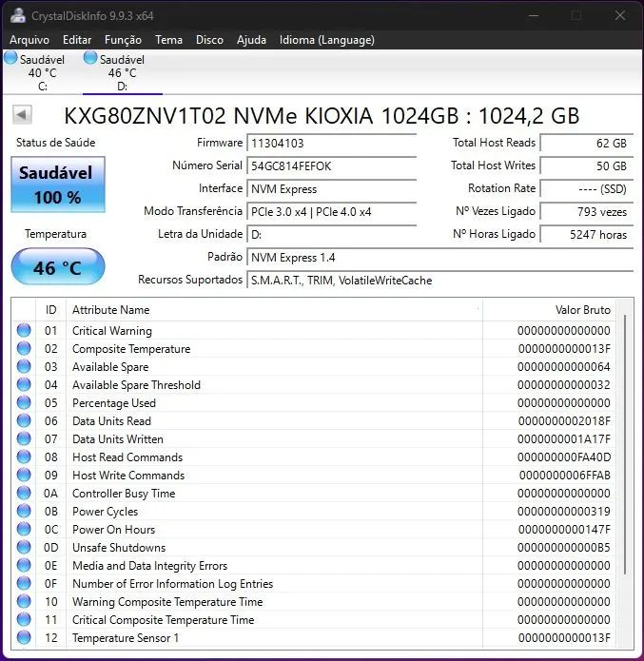Click the status orb for Percentage Used
644x661 pixels.
pos(24,402)
